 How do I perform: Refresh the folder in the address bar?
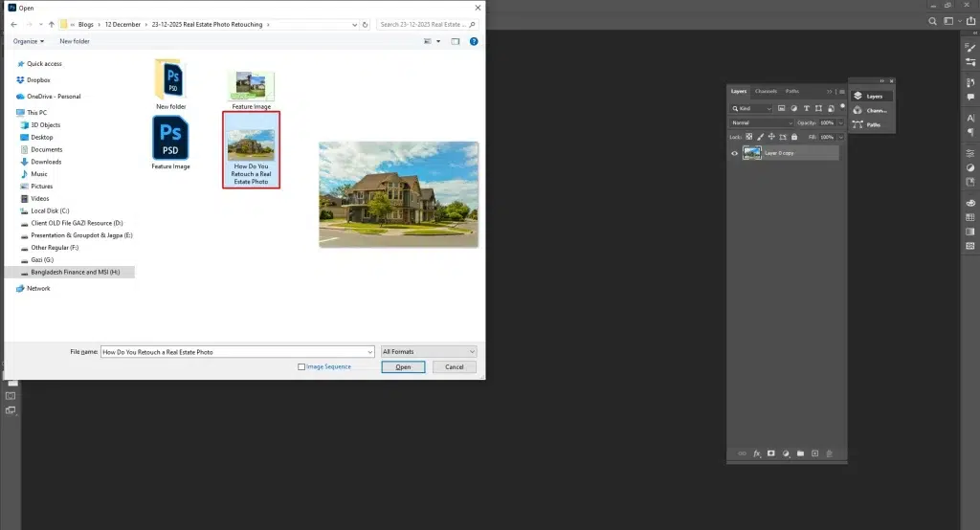point(365,24)
